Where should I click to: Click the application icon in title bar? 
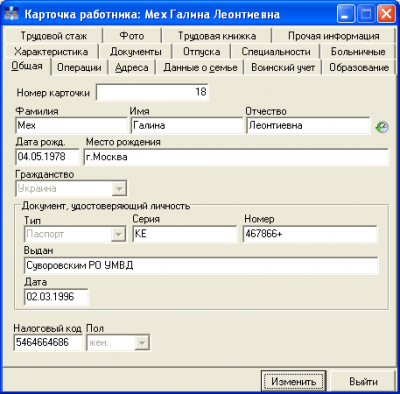pos(12,14)
